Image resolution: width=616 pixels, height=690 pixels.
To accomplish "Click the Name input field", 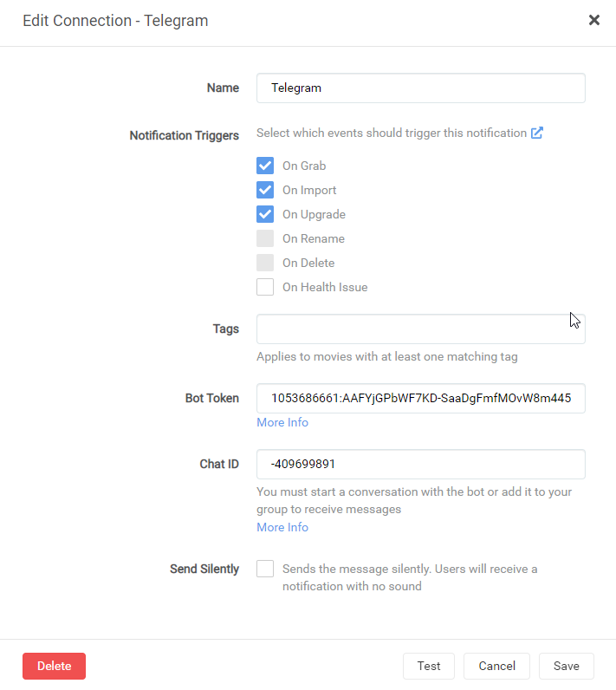I will point(421,88).
